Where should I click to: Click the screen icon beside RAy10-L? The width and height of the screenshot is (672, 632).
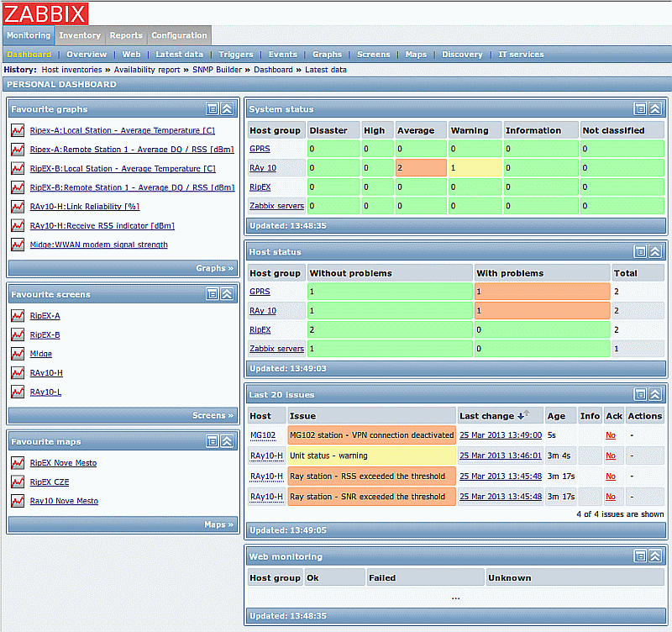(x=18, y=392)
